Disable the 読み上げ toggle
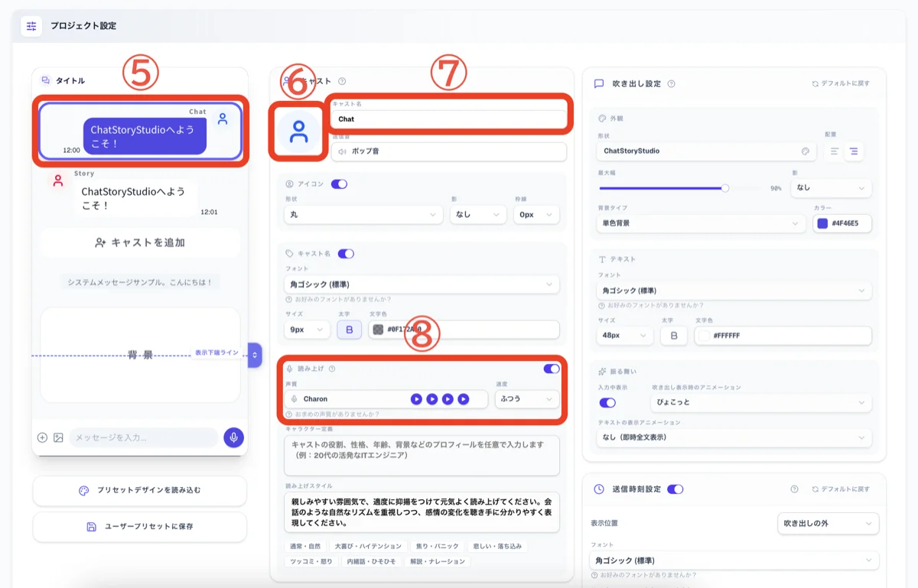 (552, 369)
